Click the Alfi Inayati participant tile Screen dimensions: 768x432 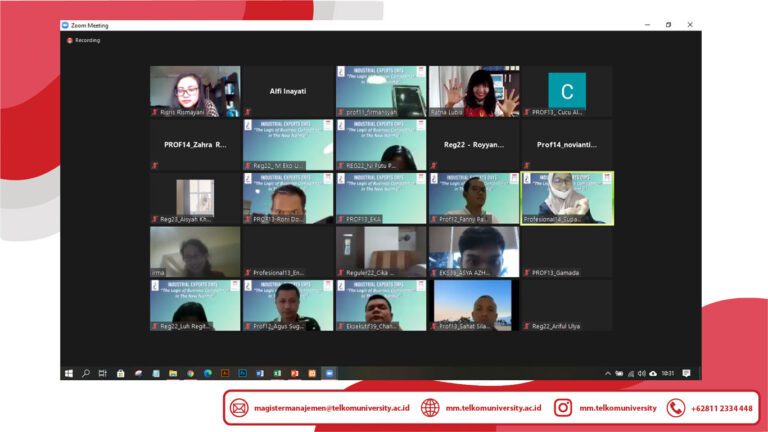pos(288,92)
